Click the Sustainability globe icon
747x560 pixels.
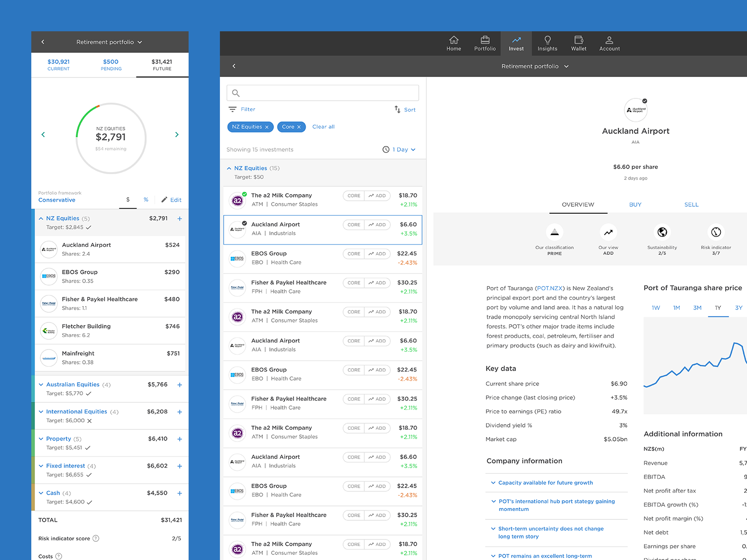pos(662,232)
